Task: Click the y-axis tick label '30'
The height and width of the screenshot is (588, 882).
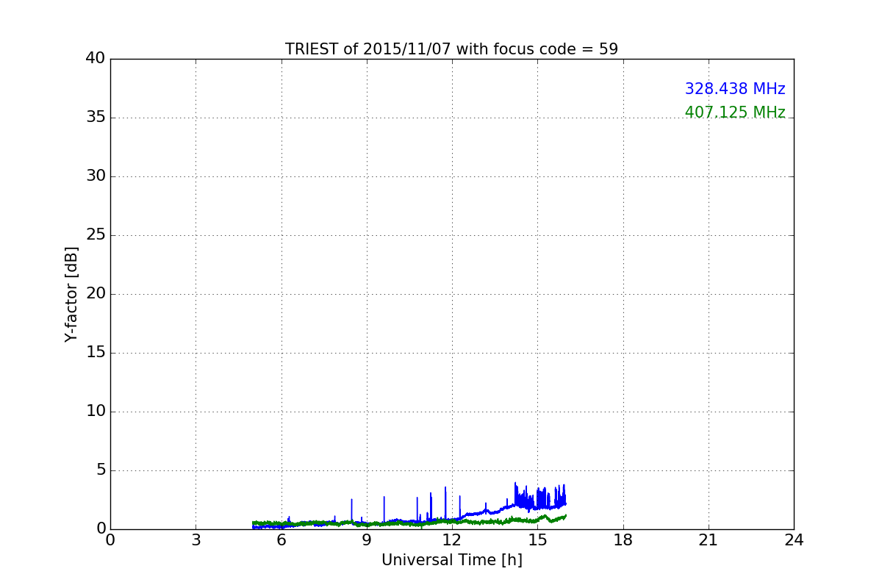Action: point(96,176)
